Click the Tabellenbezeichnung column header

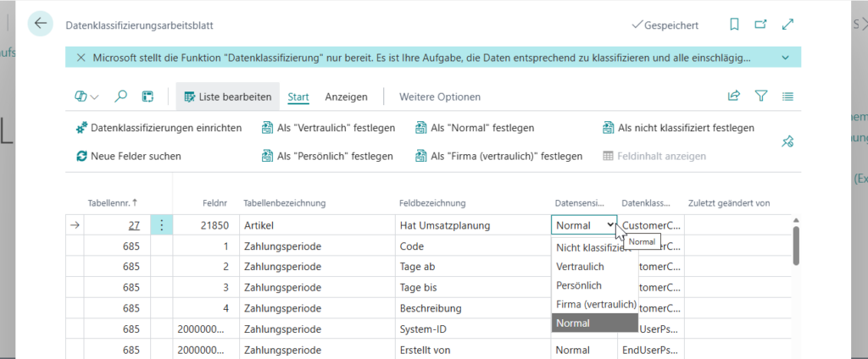[x=285, y=203]
